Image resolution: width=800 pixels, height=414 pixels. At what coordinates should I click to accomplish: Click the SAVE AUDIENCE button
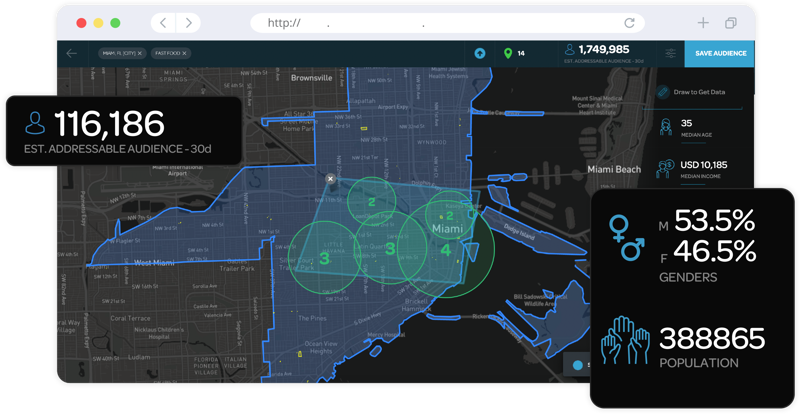coord(719,53)
